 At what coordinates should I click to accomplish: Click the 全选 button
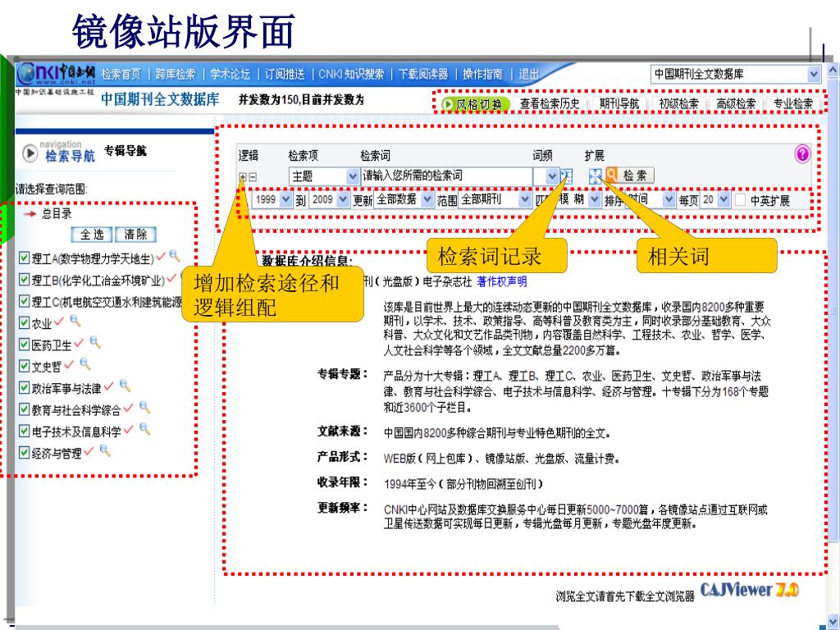point(92,234)
